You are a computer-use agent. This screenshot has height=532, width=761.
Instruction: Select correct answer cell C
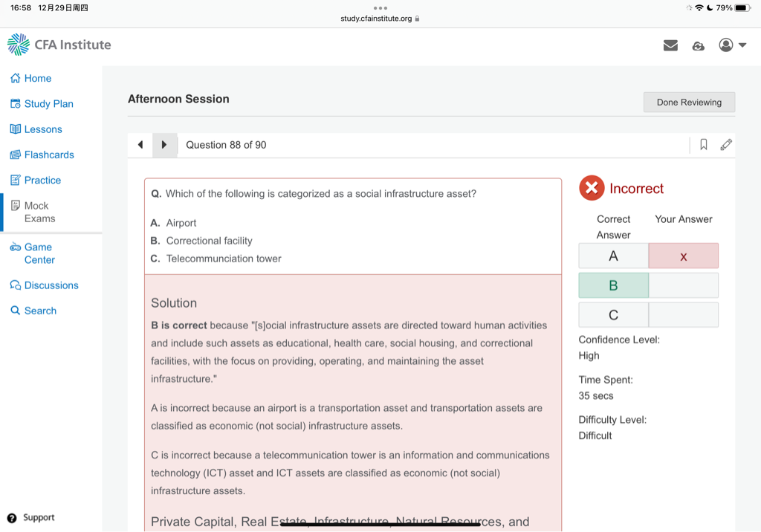coord(613,315)
